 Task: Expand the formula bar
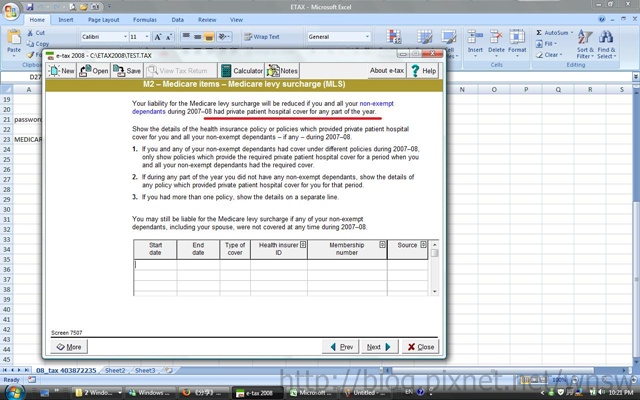click(x=636, y=76)
